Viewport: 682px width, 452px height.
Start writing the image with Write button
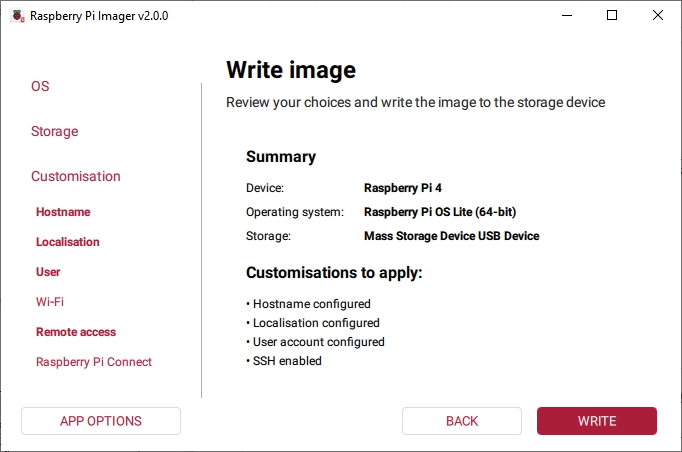(x=597, y=421)
